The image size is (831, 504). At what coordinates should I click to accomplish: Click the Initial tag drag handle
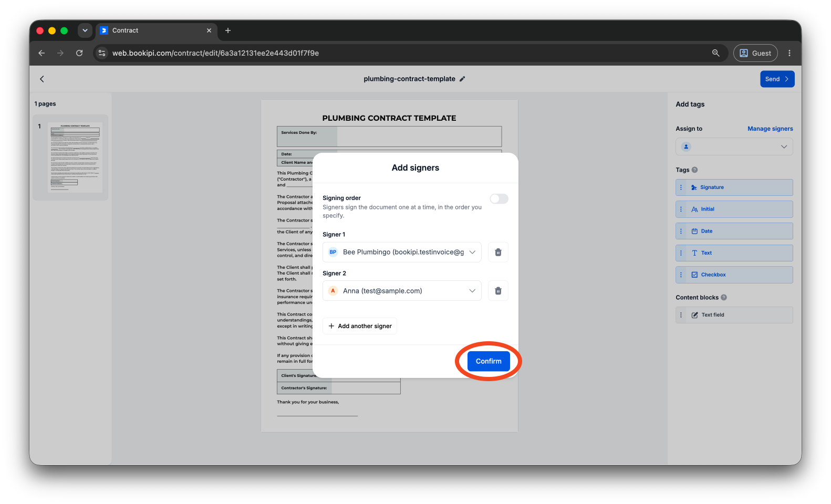click(x=681, y=209)
